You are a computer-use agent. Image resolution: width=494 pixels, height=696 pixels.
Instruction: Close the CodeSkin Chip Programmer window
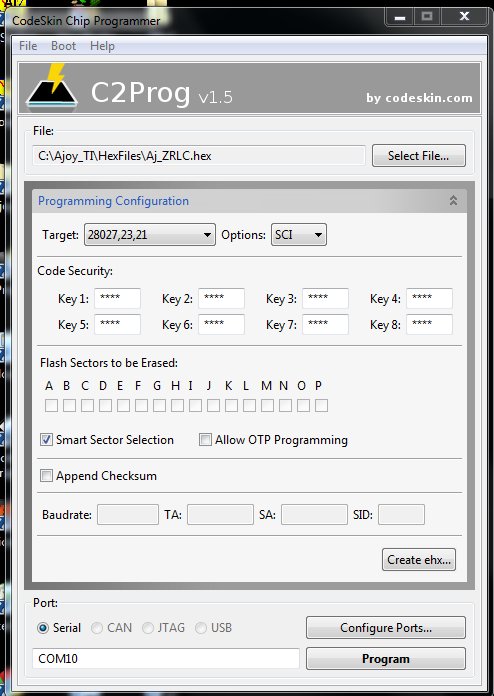(464, 17)
